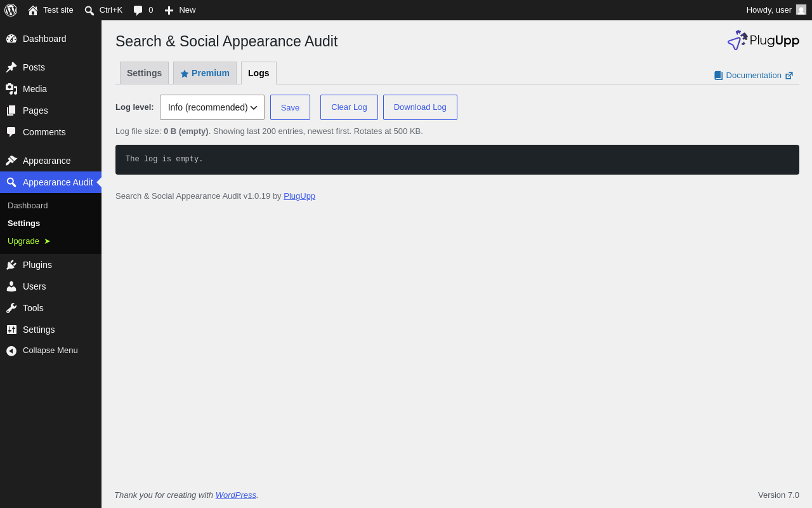The height and width of the screenshot is (508, 812).
Task: Click the page title Search & Social Appearance Audit
Action: pyautogui.click(x=226, y=41)
